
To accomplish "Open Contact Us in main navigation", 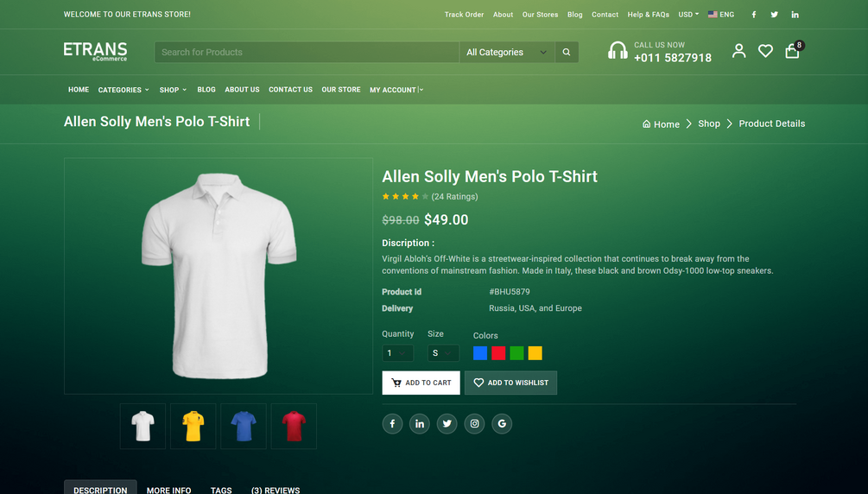I will 290,90.
